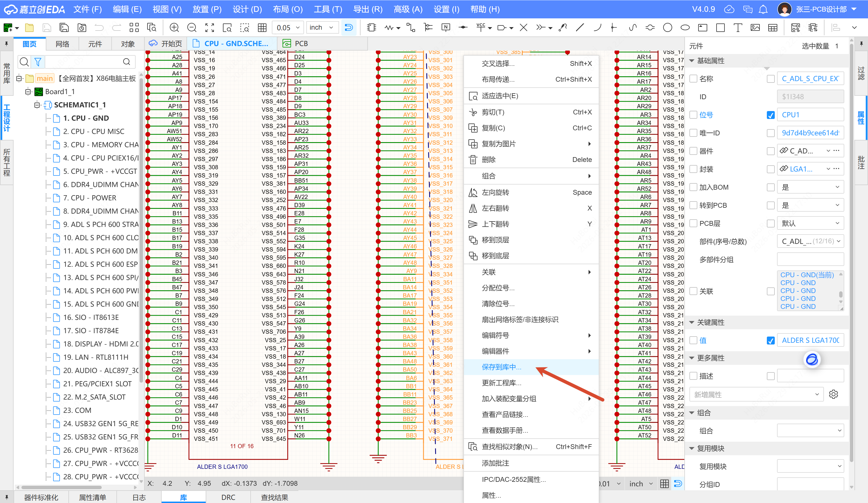The height and width of the screenshot is (503, 868).
Task: Select the straight line drawing tool
Action: (580, 28)
